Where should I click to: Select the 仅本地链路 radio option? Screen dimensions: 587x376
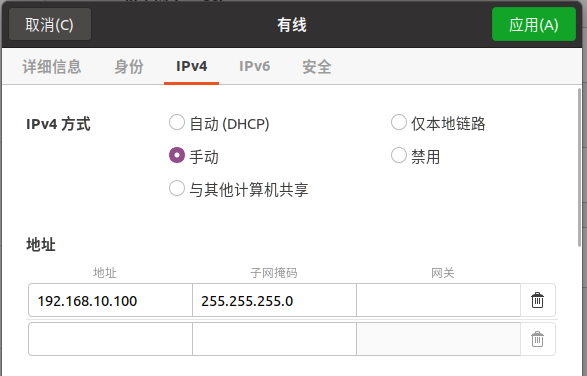pos(399,122)
